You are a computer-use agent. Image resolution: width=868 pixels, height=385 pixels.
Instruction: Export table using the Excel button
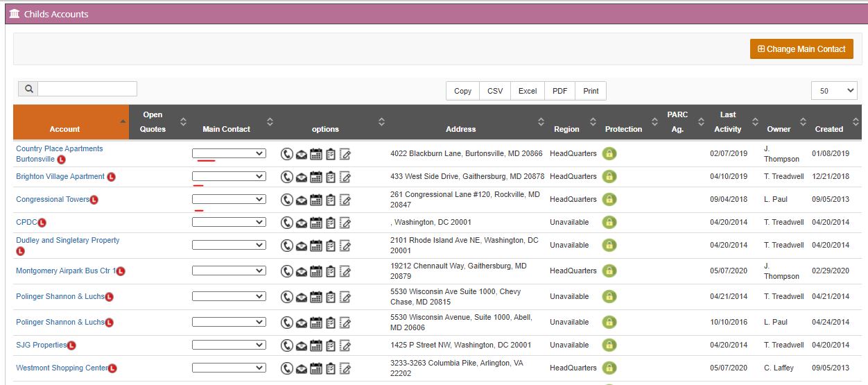point(528,91)
